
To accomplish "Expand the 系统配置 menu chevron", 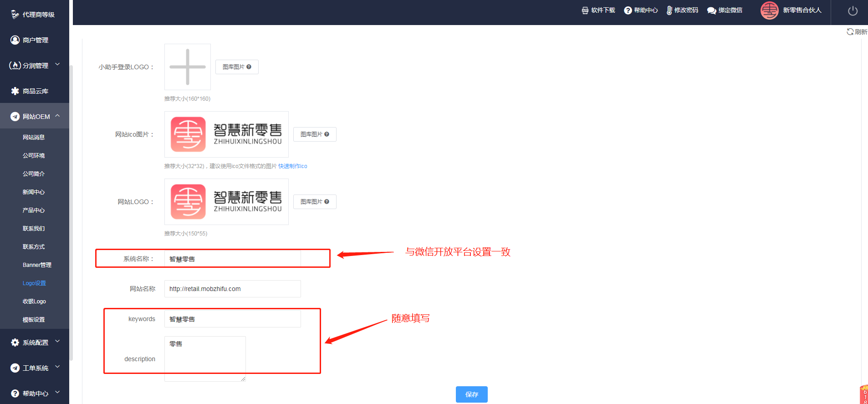I will click(x=57, y=341).
